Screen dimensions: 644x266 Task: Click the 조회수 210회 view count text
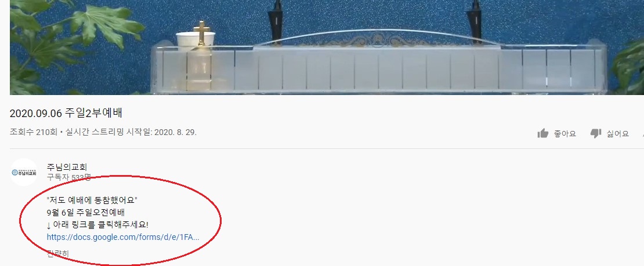click(34, 133)
